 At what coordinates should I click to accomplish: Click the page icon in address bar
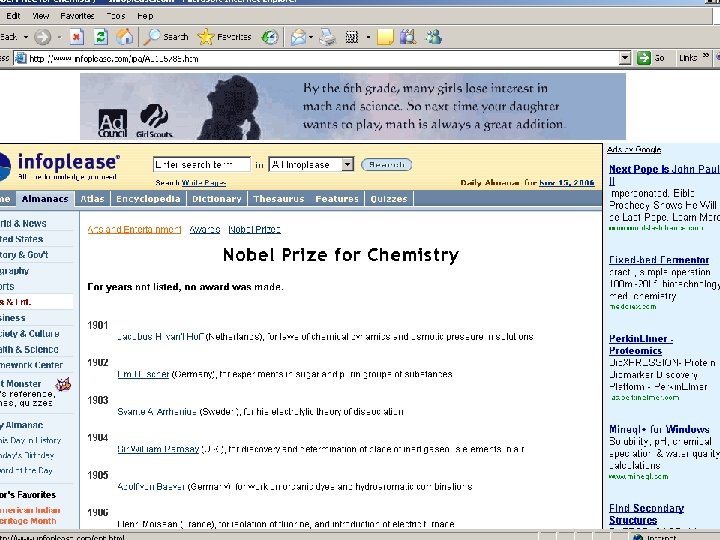[x=20, y=58]
